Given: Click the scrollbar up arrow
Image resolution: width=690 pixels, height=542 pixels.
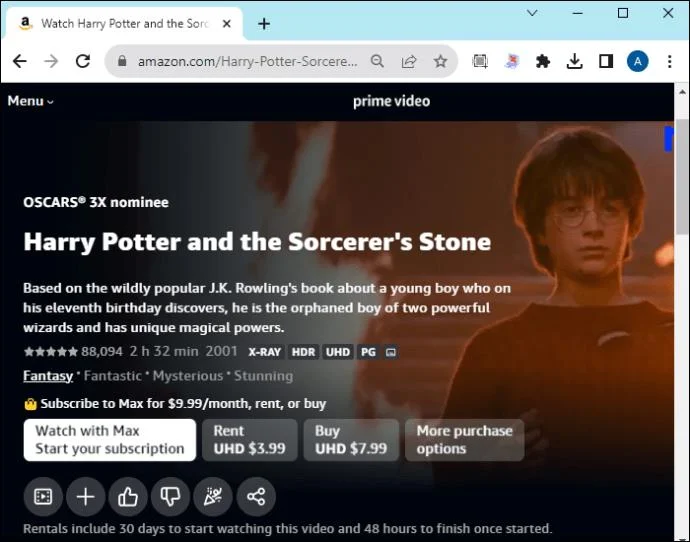Looking at the screenshot, I should (x=682, y=92).
